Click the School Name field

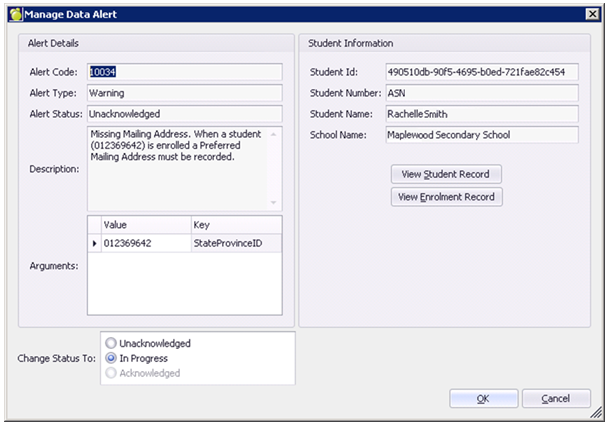[x=481, y=135]
